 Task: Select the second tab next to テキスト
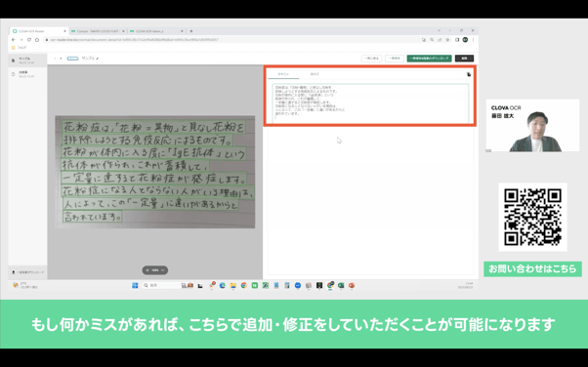(315, 74)
